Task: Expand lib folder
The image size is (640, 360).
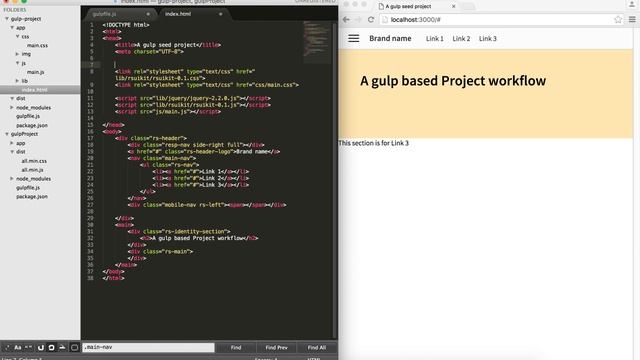Action: (17, 81)
